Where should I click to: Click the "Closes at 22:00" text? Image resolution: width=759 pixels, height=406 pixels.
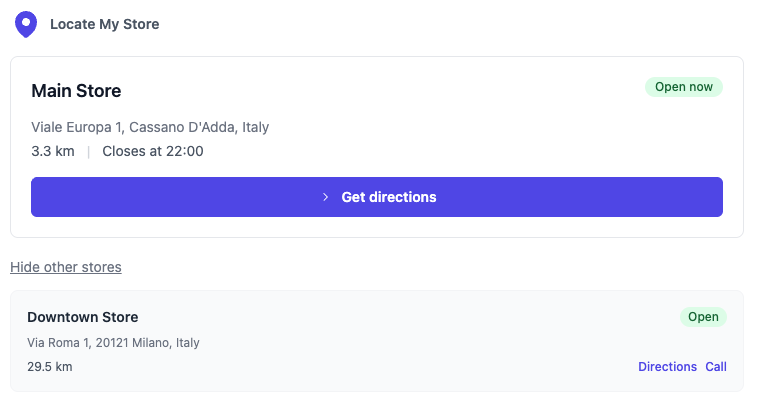point(153,152)
